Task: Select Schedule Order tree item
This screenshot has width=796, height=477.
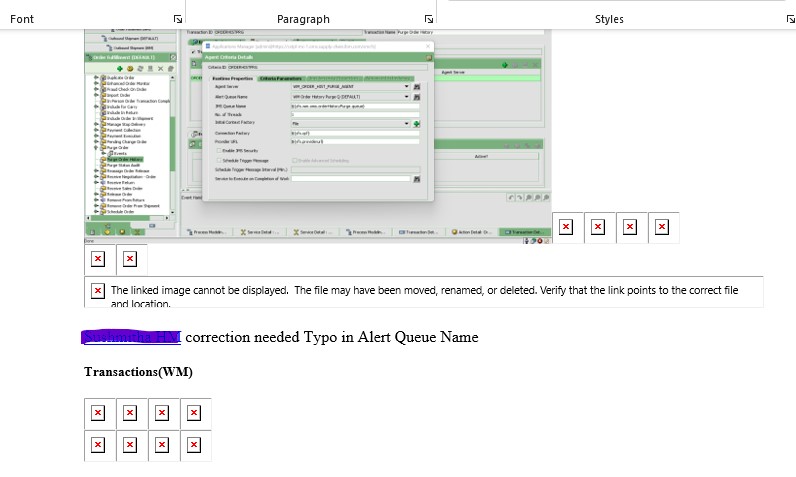Action: coord(120,212)
